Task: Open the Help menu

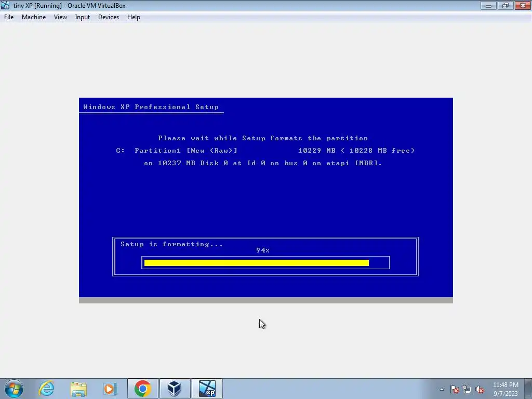Action: pos(134,17)
